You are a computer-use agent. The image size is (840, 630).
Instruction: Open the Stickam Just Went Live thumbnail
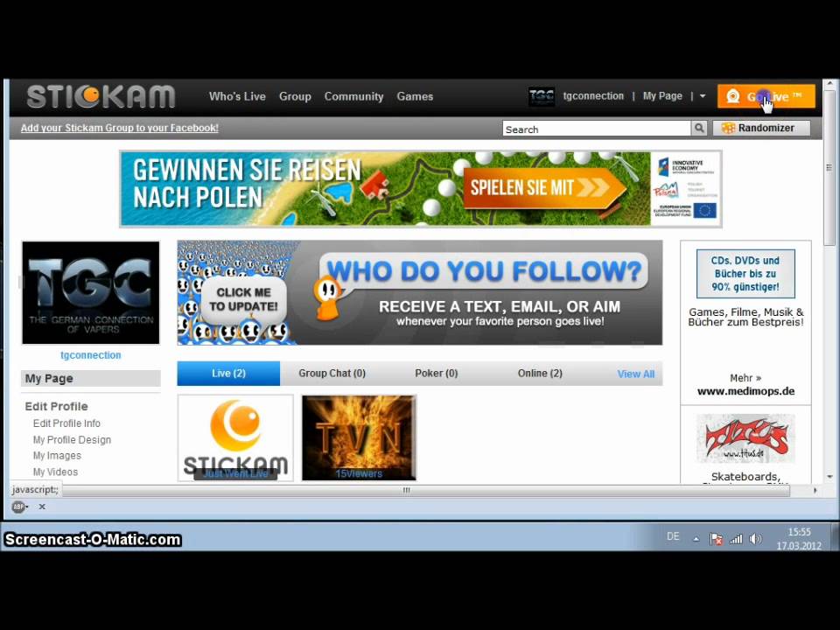(x=235, y=438)
